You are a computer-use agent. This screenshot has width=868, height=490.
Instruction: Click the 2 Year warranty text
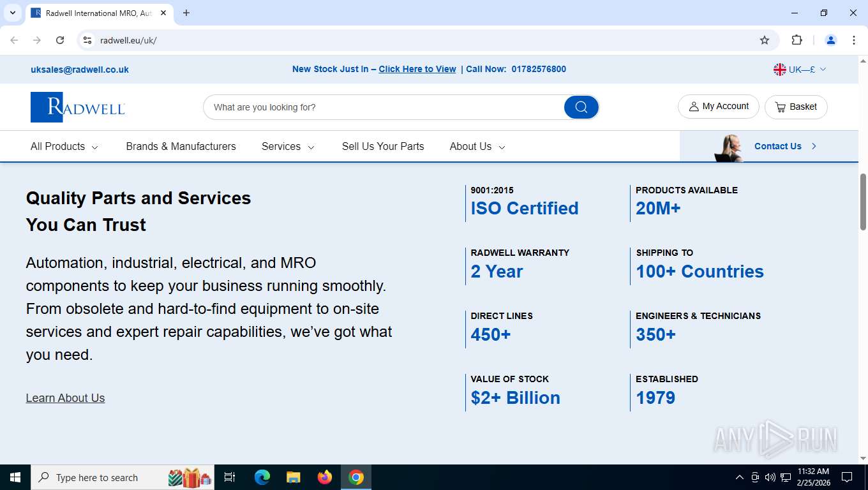click(x=497, y=271)
